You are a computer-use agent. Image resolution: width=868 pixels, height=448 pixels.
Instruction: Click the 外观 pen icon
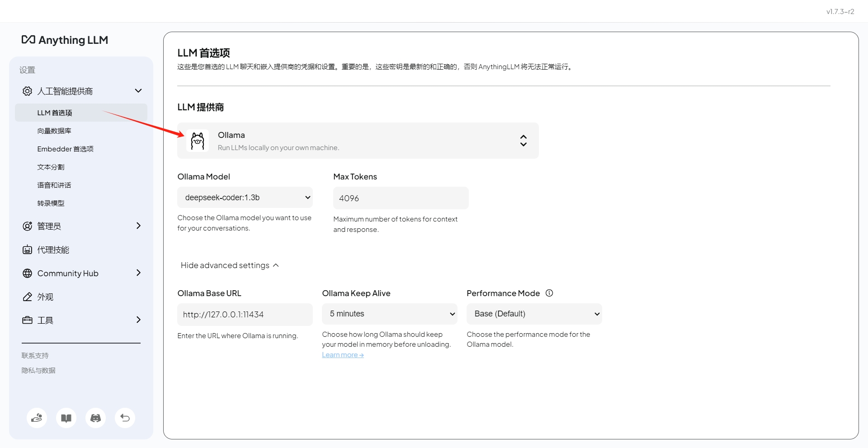(27, 297)
